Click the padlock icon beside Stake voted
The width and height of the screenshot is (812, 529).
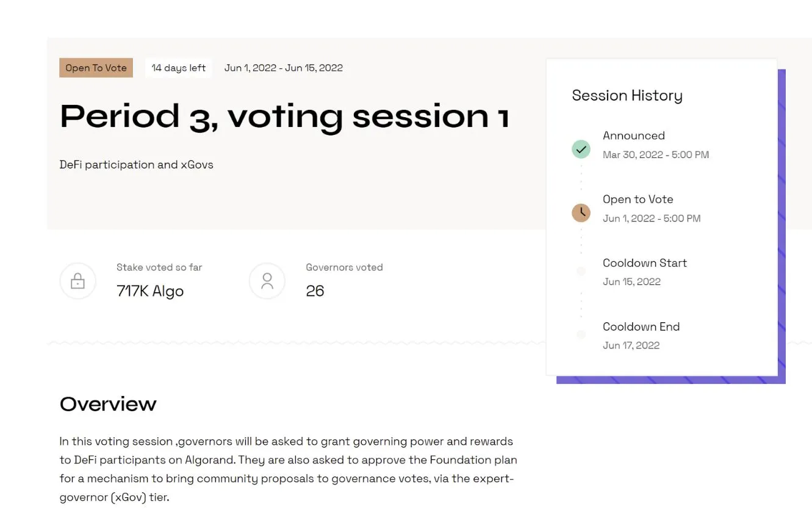click(x=77, y=281)
